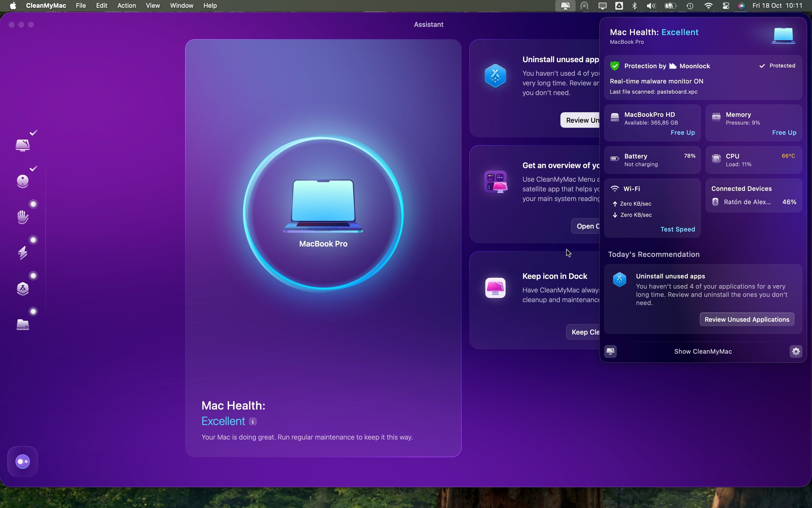
Task: Click the Mac icon in popup header
Action: point(783,36)
